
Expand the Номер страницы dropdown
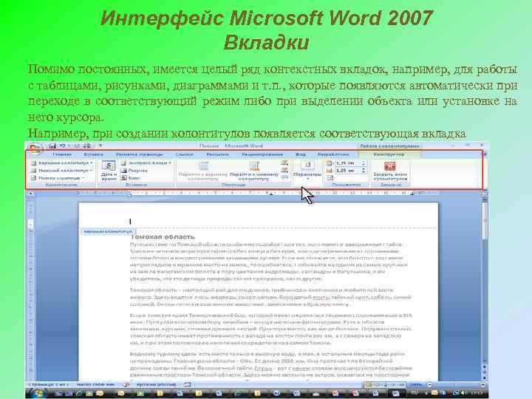pyautogui.click(x=58, y=178)
